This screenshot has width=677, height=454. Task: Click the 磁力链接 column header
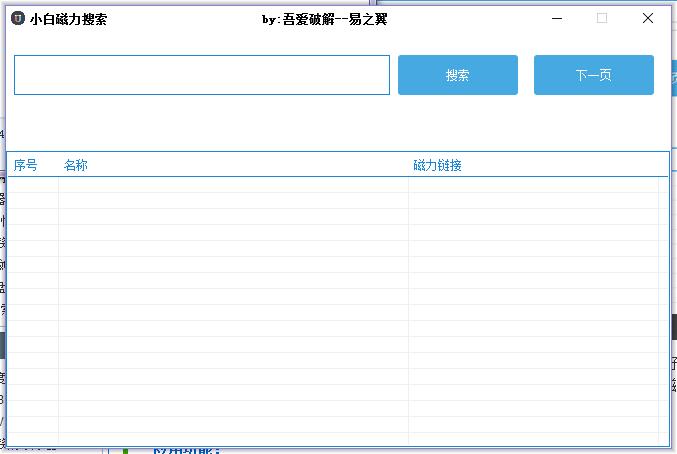(x=437, y=165)
